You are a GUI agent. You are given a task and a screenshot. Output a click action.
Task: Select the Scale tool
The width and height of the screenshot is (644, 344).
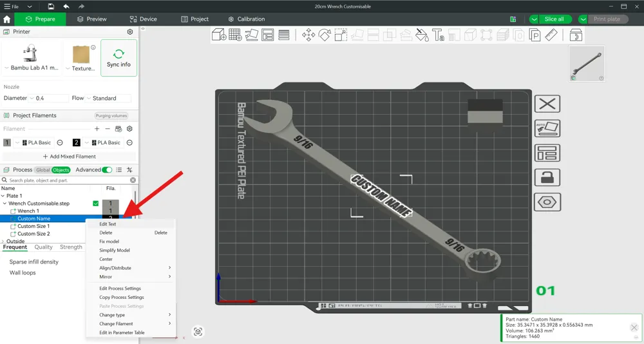(341, 35)
